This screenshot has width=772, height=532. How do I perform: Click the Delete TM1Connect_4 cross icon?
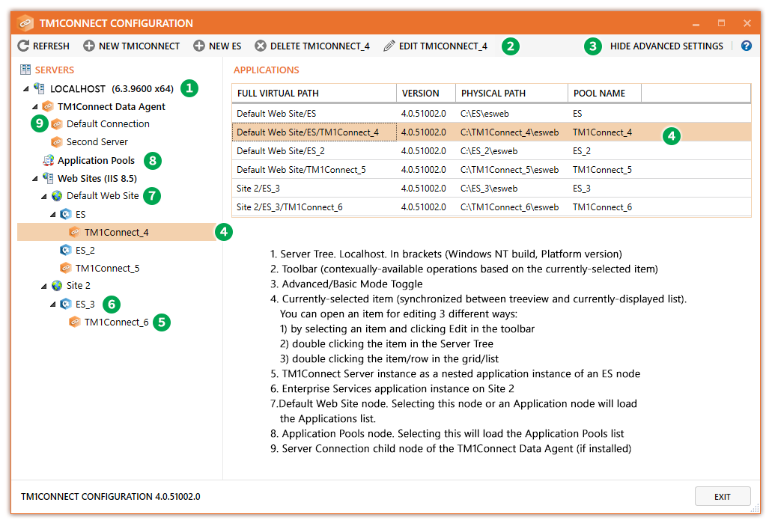(261, 46)
